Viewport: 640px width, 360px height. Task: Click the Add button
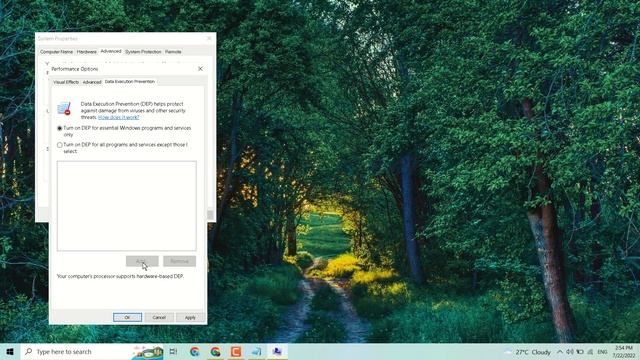142,261
